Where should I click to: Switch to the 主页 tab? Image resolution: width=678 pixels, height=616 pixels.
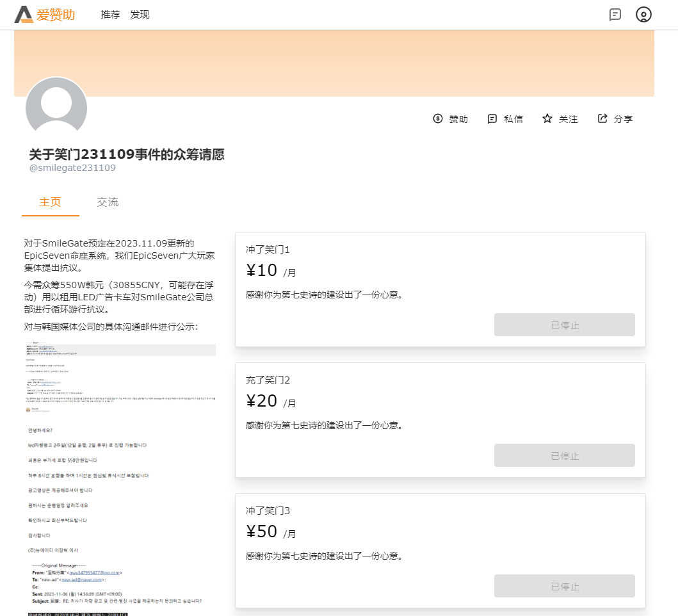point(51,202)
